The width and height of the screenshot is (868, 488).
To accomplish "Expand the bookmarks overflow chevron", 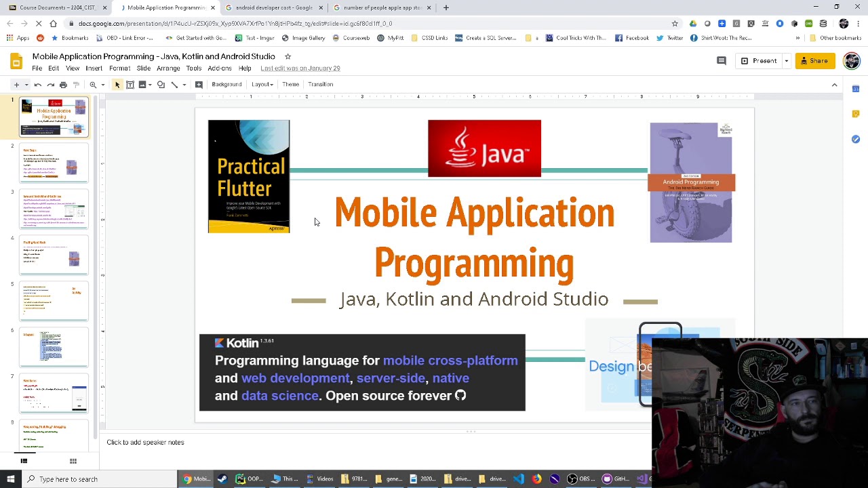I will click(x=797, y=38).
